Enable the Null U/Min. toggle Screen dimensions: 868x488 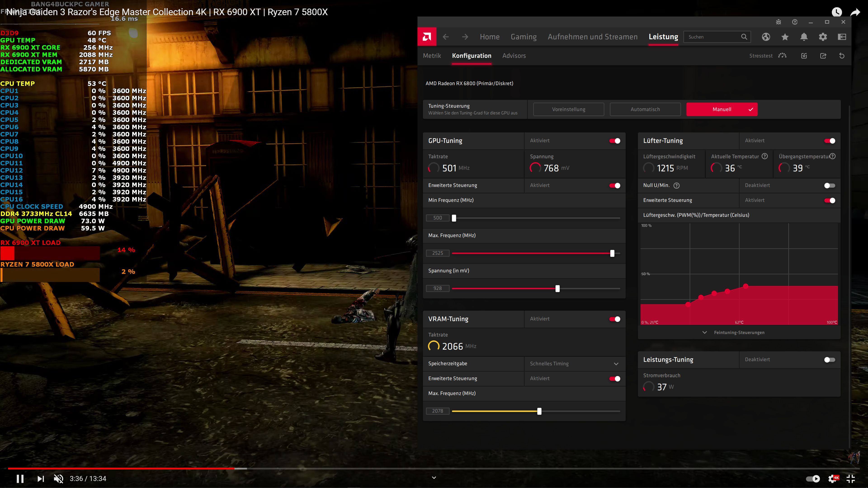click(830, 185)
